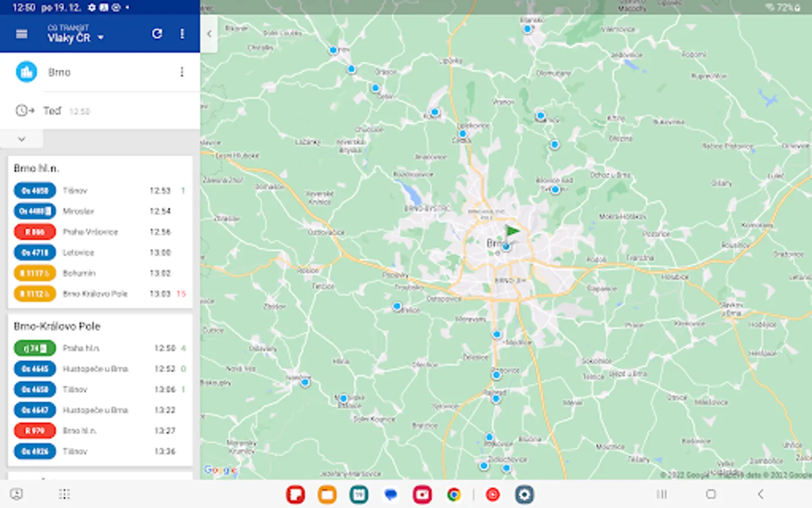Refresh the departures with the reload icon
The width and height of the screenshot is (812, 508).
pyautogui.click(x=157, y=34)
